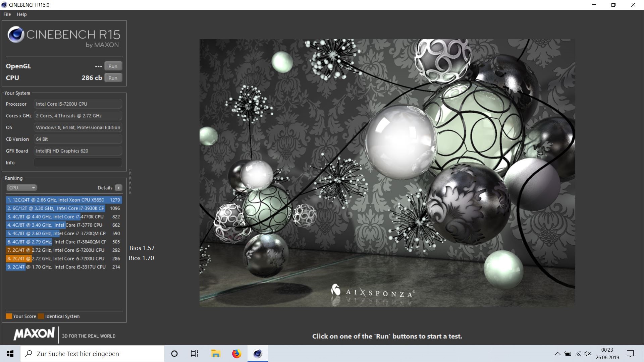Click the Cinebench taskbar icon
Image resolution: width=644 pixels, height=362 pixels.
tap(258, 354)
